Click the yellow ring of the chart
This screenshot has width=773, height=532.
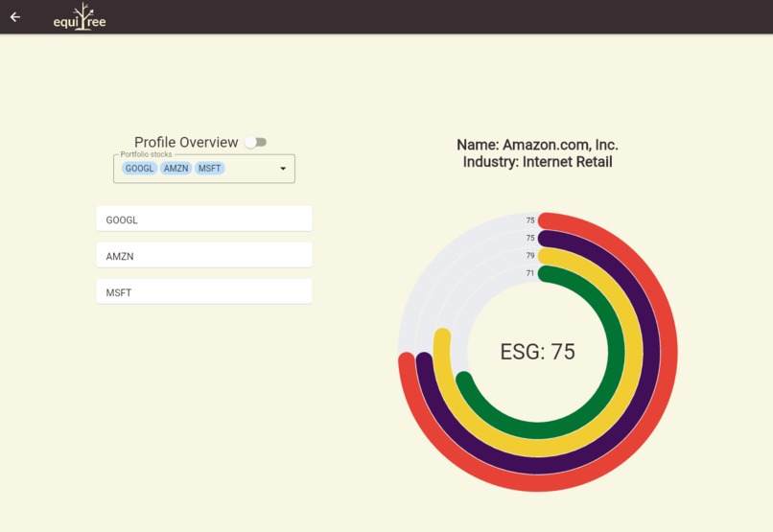[634, 352]
